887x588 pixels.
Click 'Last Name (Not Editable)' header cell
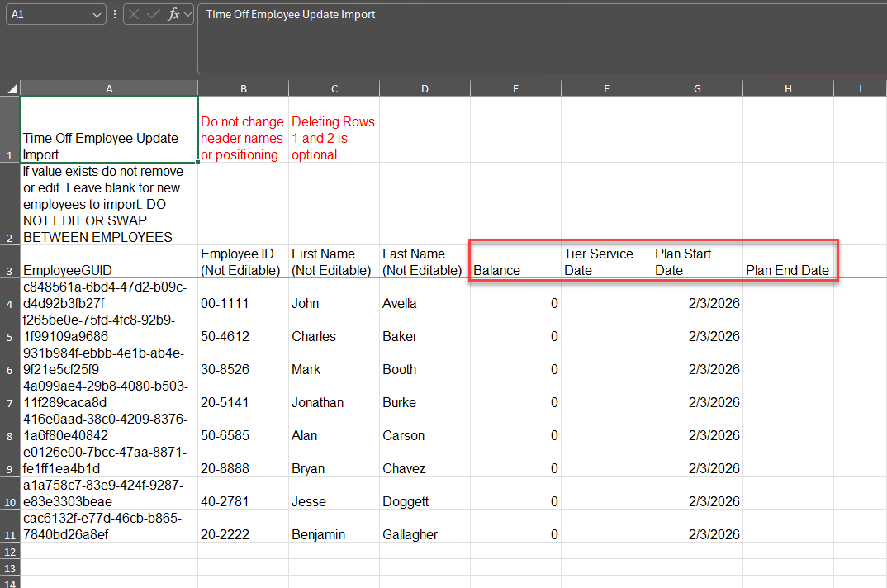pyautogui.click(x=425, y=262)
